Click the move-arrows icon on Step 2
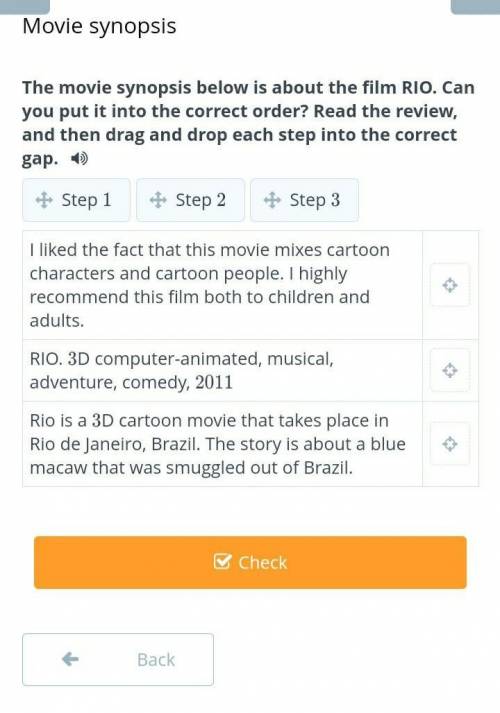The width and height of the screenshot is (500, 713). click(x=158, y=200)
